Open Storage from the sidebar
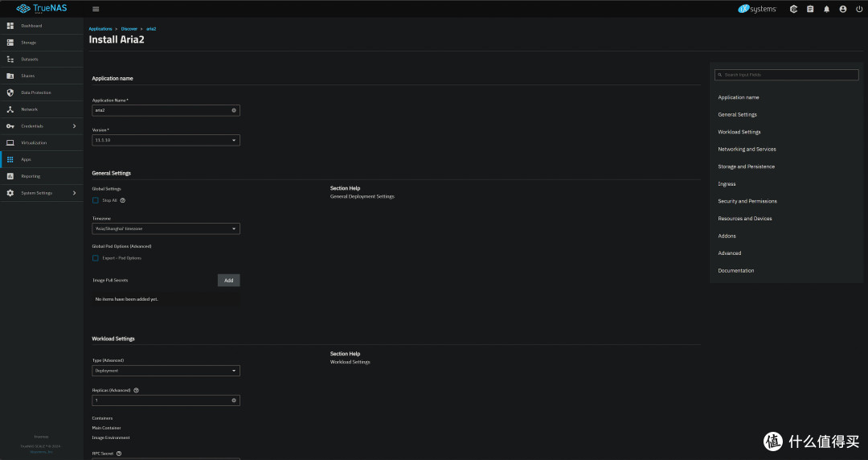 pyautogui.click(x=42, y=42)
